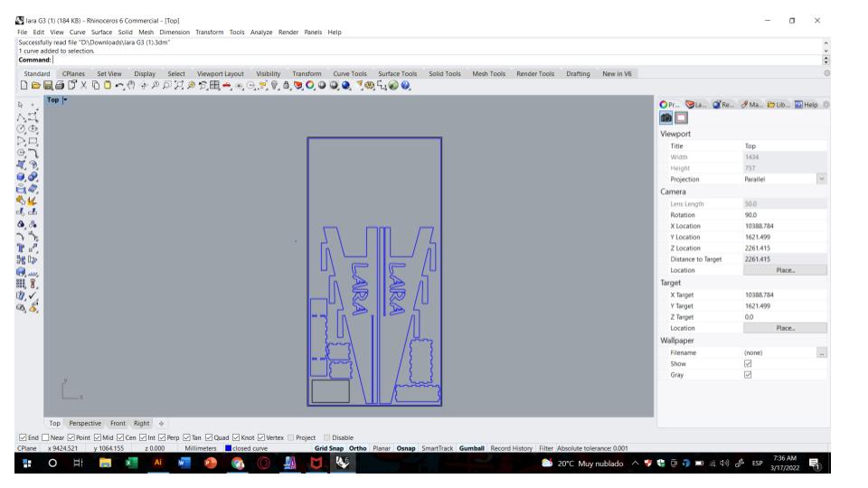
Task: Toggle Gumball in status bar
Action: coord(471,448)
